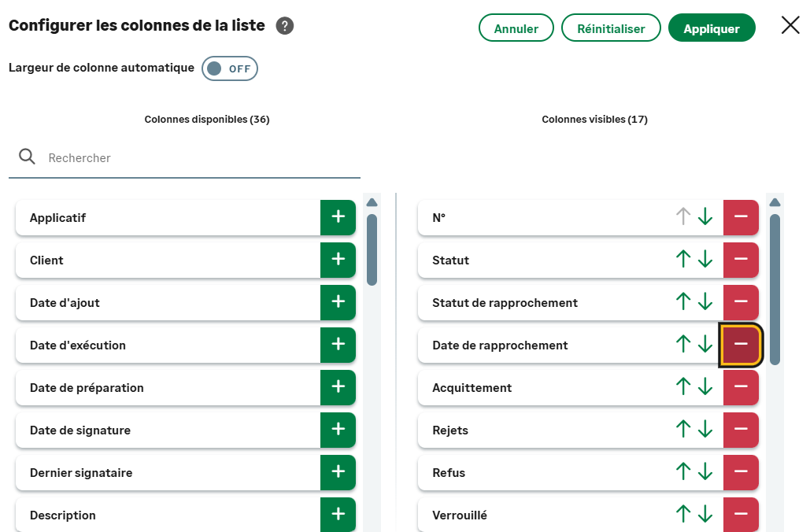Add the Applicatif column with plus icon
This screenshot has width=810, height=532.
click(x=338, y=217)
